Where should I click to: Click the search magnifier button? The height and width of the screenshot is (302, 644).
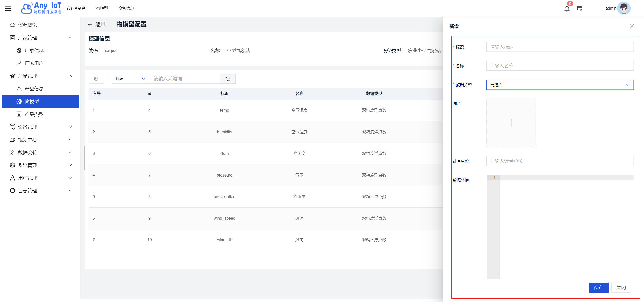click(x=227, y=79)
